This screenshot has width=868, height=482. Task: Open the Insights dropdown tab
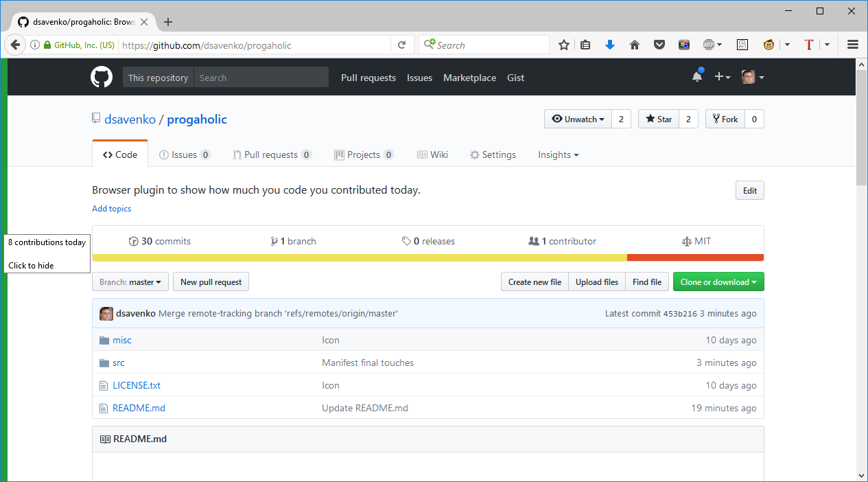pos(559,155)
